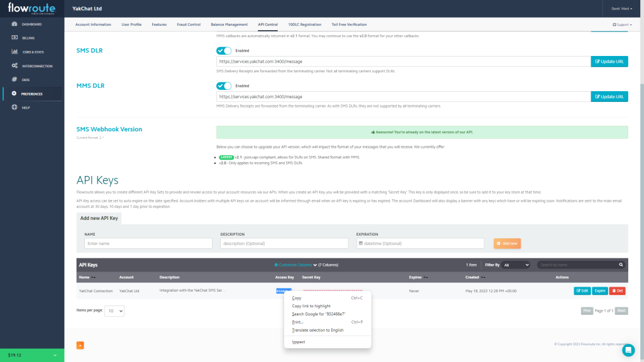Choose Inspect from context menu
Image resolution: width=644 pixels, height=362 pixels.
pos(327,342)
